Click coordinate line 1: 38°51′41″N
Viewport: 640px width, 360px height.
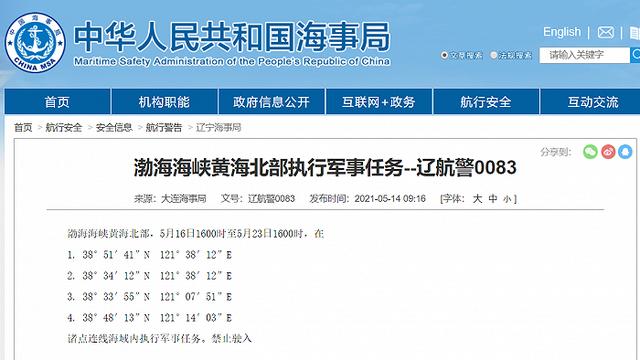[149, 255]
